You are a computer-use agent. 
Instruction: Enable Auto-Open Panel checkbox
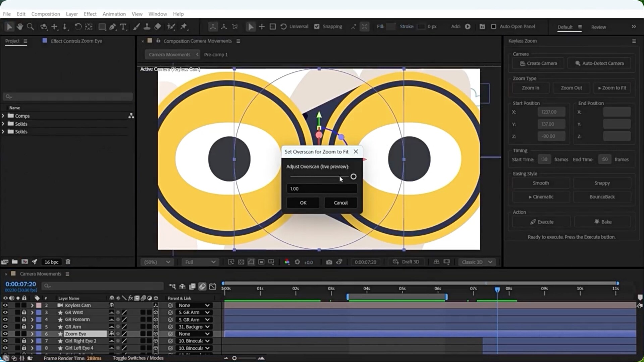(x=493, y=26)
